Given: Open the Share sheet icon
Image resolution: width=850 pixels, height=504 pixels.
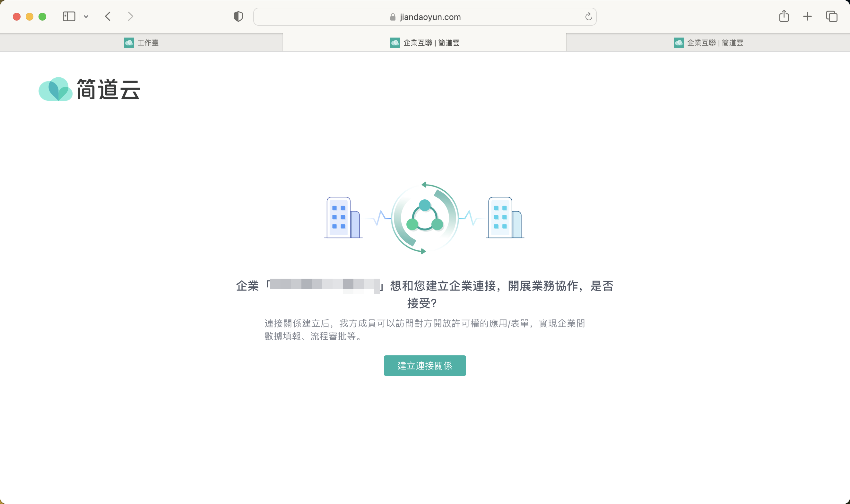Looking at the screenshot, I should (x=784, y=16).
